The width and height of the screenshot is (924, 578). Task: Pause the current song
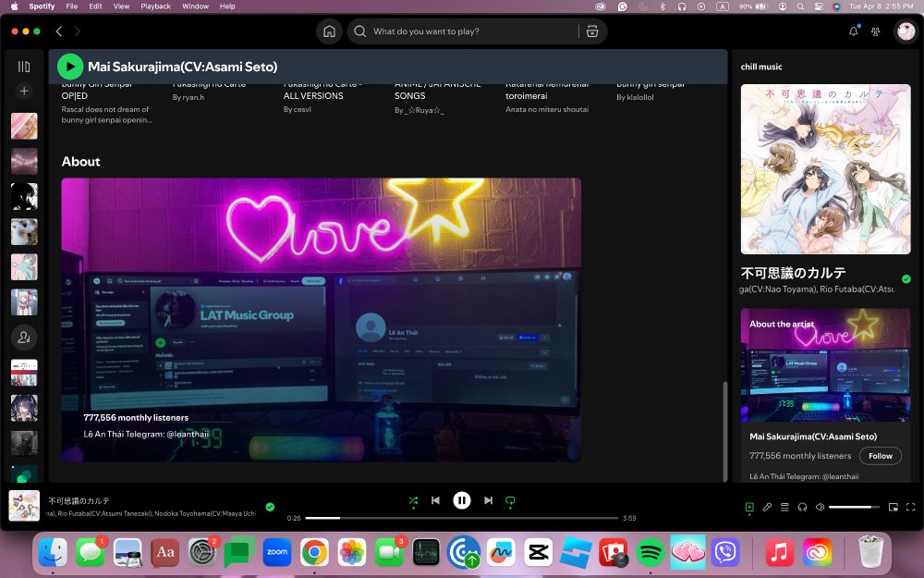click(462, 500)
